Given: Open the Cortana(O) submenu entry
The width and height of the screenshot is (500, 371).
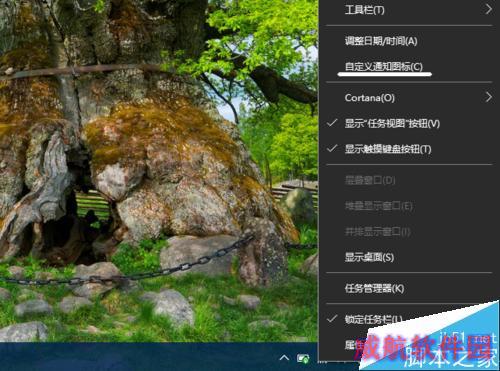Looking at the screenshot, I should 409,98.
